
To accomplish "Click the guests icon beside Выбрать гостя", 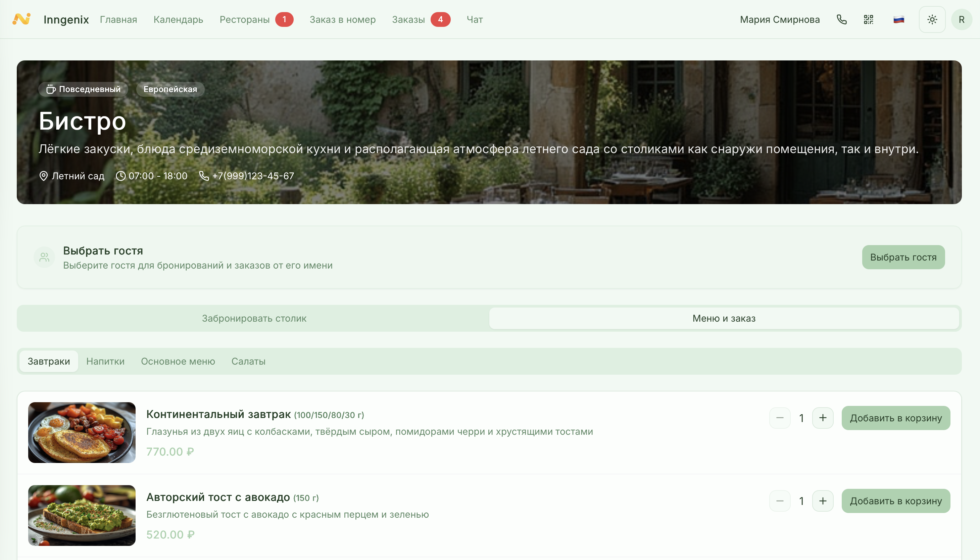I will click(x=44, y=257).
